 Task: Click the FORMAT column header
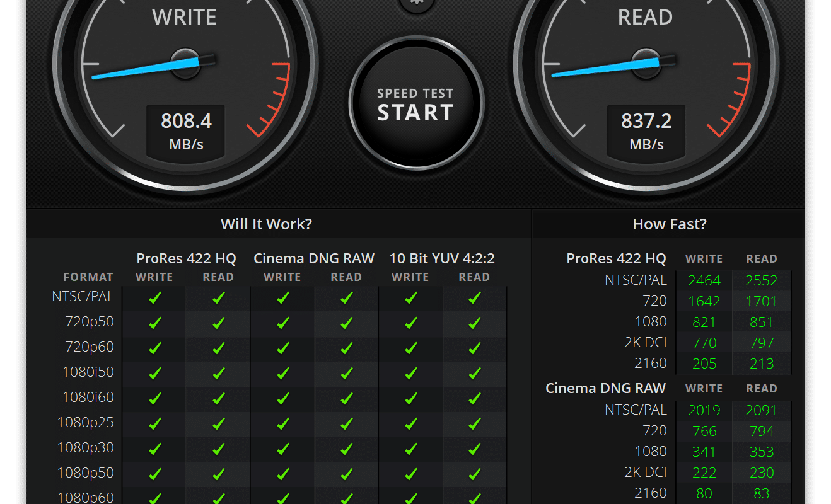click(88, 277)
